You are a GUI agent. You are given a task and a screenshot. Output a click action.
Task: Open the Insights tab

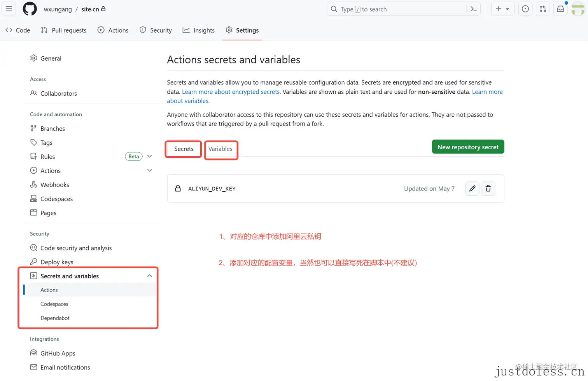point(199,30)
